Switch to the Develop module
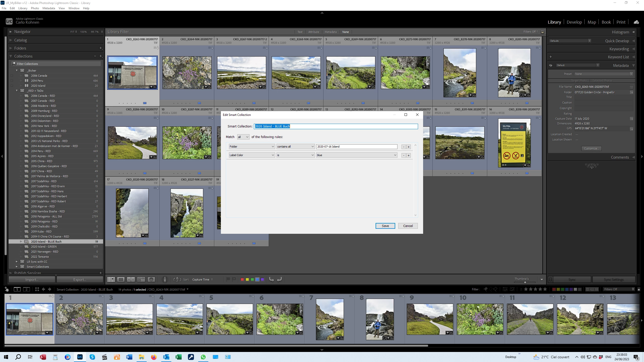The width and height of the screenshot is (644, 362). point(574,22)
